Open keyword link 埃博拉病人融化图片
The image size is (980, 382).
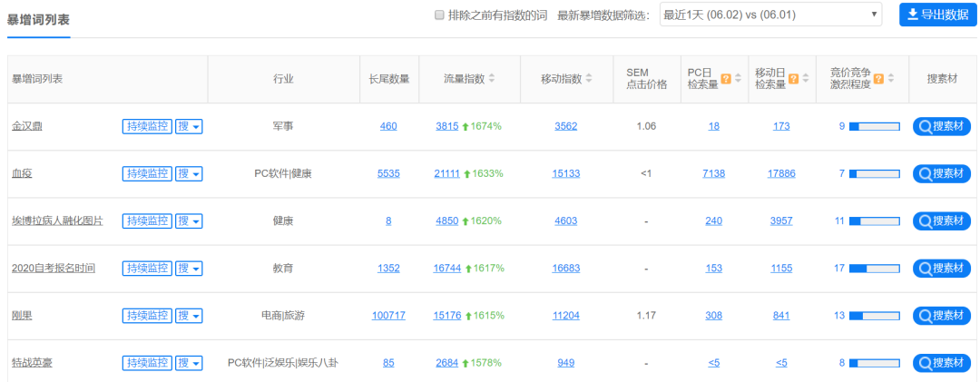point(57,220)
